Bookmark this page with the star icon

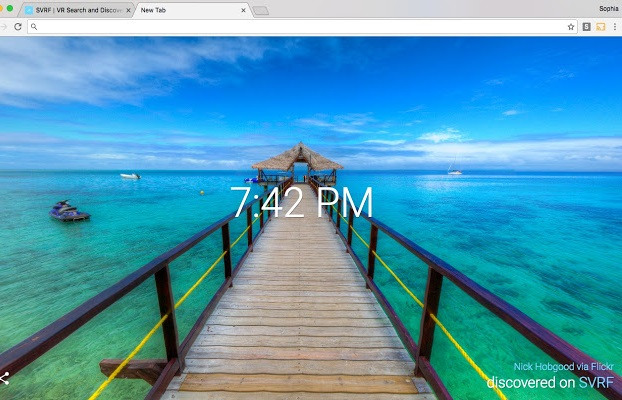tap(571, 27)
